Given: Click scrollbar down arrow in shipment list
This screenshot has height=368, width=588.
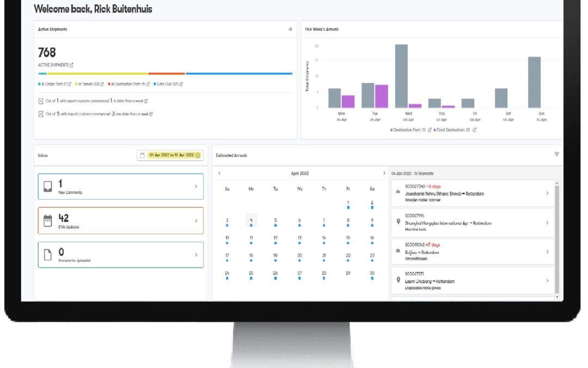Looking at the screenshot, I should point(557,297).
